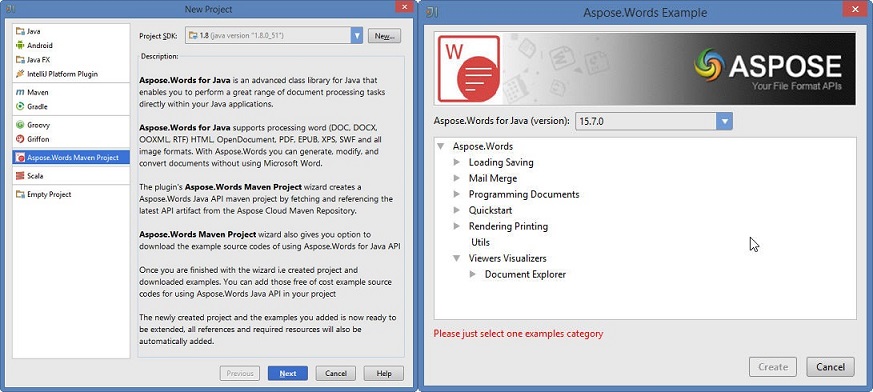
Task: Click the Aspose Words document logo in banner
Action: 469,69
